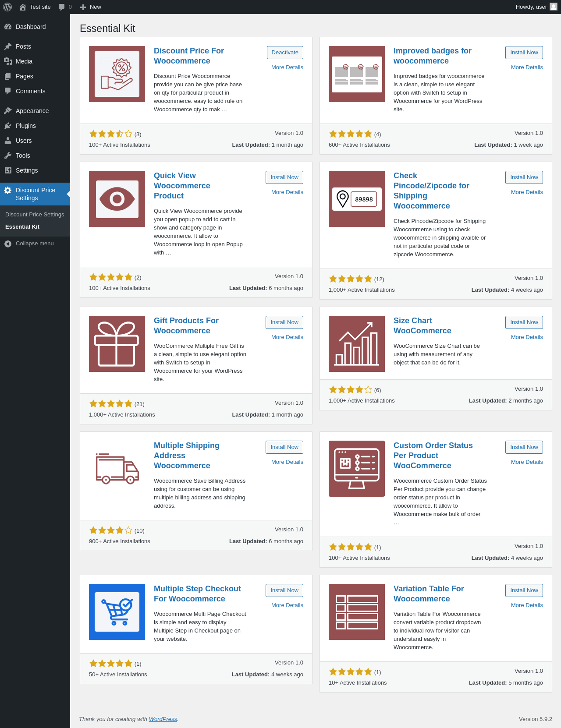
Task: Install Size Chart WooCommerce plugin
Action: tap(524, 322)
